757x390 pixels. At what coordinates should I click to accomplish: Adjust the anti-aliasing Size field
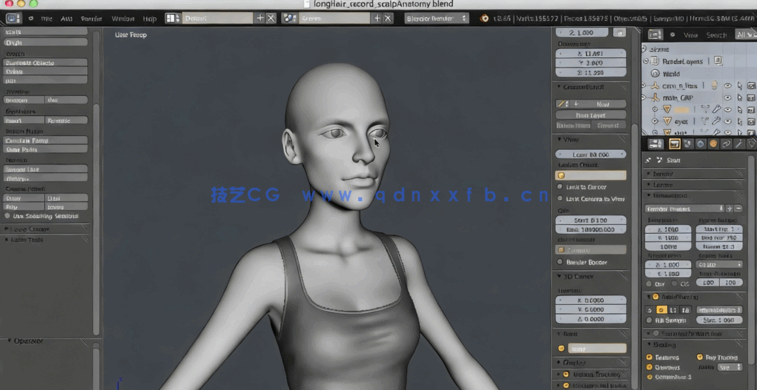[x=719, y=320]
